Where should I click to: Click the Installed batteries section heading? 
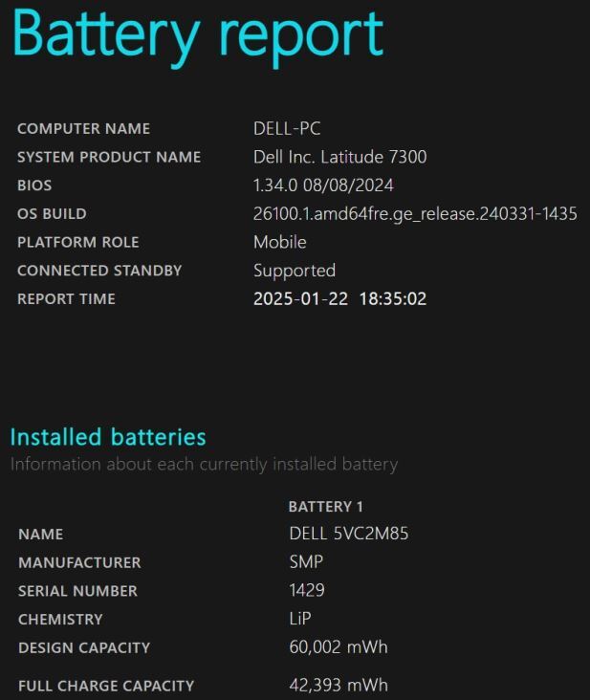click(x=108, y=438)
